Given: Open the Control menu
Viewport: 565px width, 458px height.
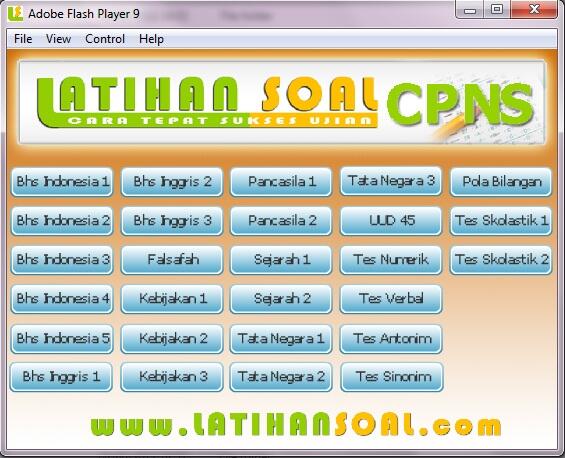Looking at the screenshot, I should point(105,39).
